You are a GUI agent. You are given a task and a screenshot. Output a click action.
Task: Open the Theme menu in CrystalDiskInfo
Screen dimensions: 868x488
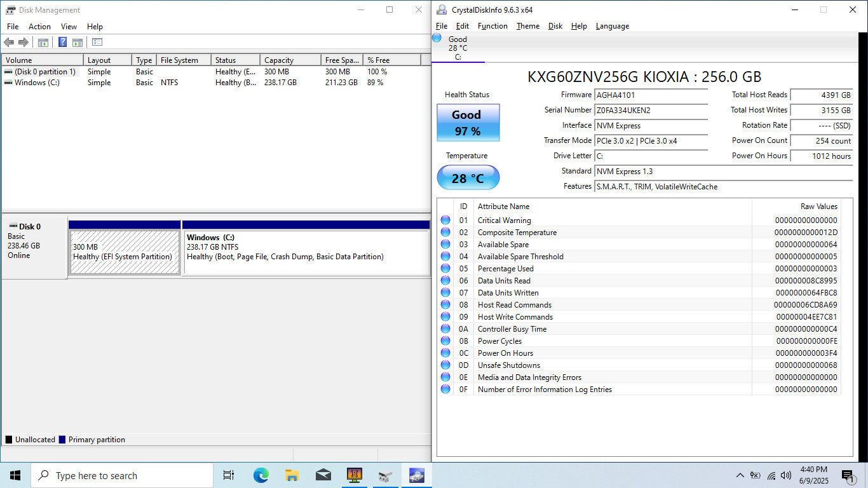(x=528, y=26)
